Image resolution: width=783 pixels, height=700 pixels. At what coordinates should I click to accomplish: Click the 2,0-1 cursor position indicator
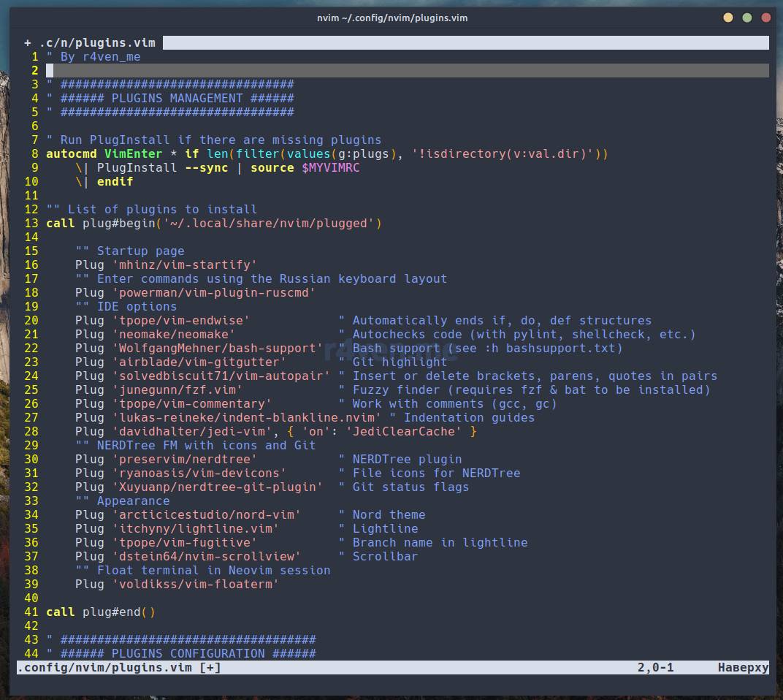click(655, 668)
